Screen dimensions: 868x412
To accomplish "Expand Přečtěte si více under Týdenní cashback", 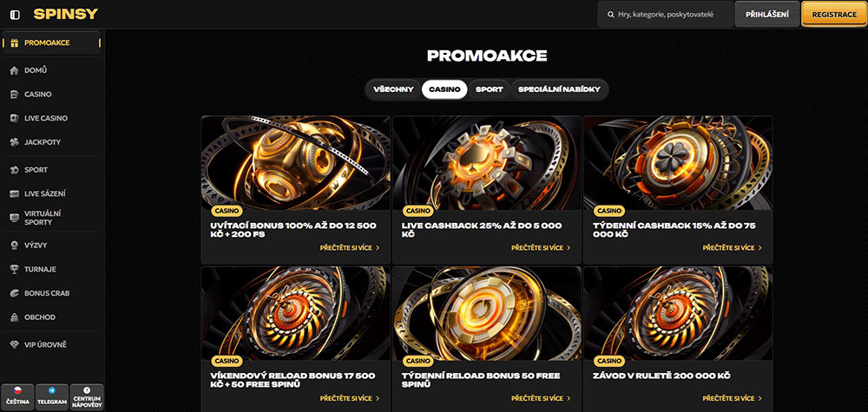I will (733, 248).
